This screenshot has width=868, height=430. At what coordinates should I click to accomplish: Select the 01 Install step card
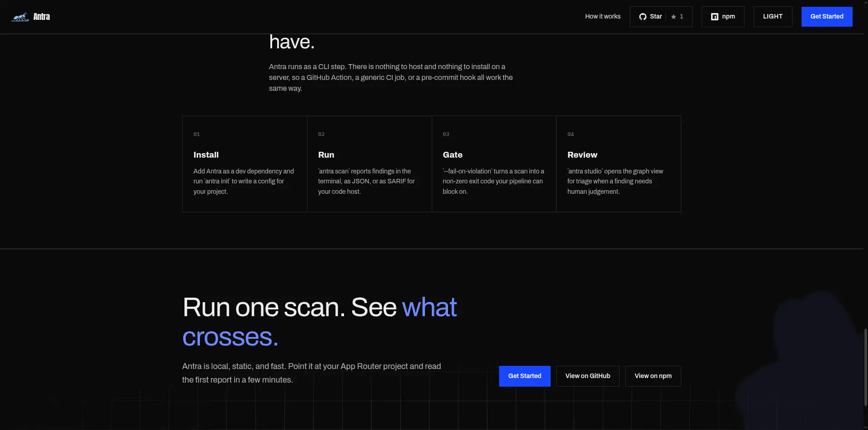point(245,164)
